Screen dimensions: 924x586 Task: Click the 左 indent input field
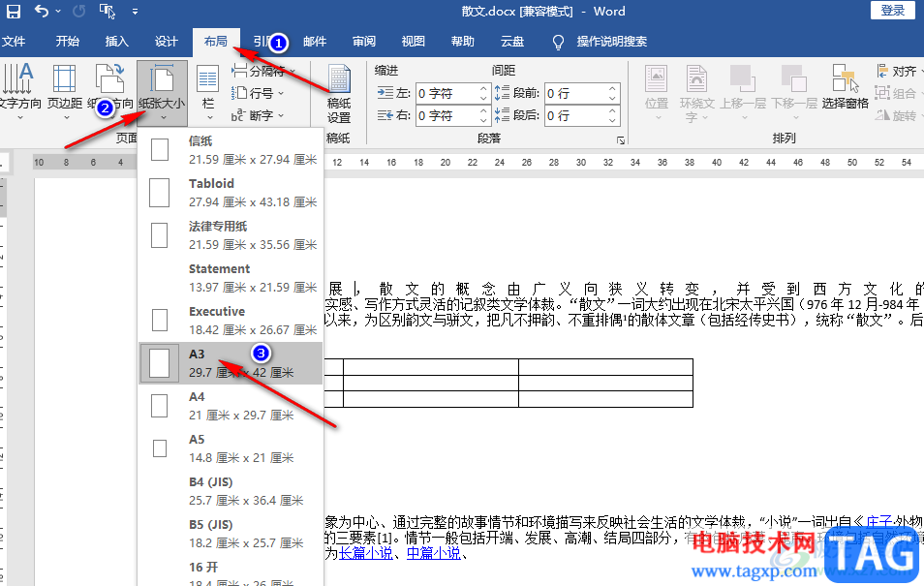point(447,93)
